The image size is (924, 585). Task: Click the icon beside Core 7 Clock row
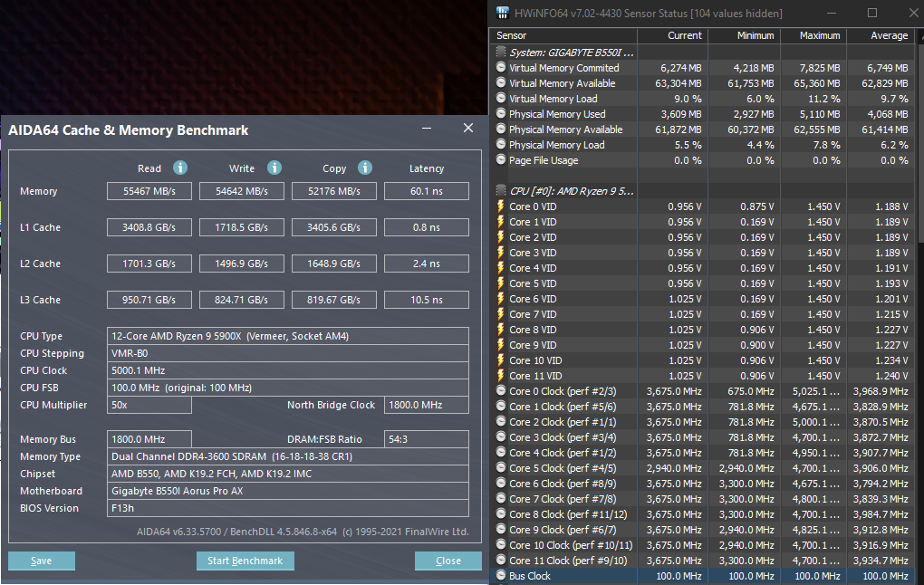point(501,498)
